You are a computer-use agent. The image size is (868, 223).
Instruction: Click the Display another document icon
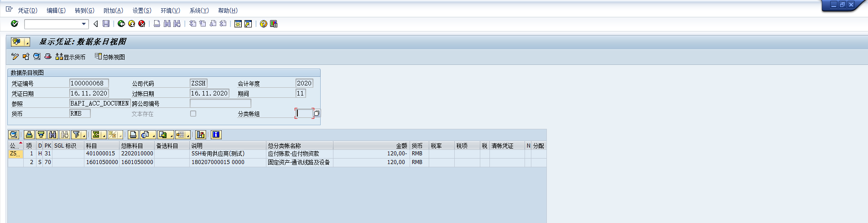[26, 57]
